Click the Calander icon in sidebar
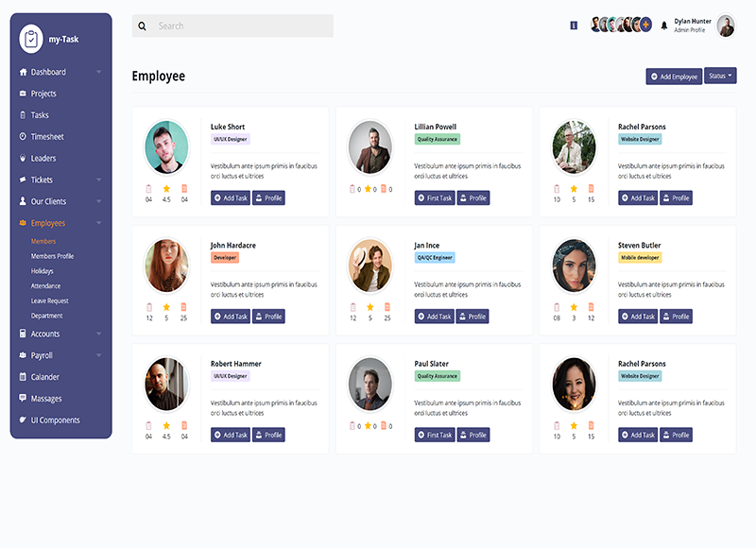The height and width of the screenshot is (548, 756). pyautogui.click(x=22, y=377)
